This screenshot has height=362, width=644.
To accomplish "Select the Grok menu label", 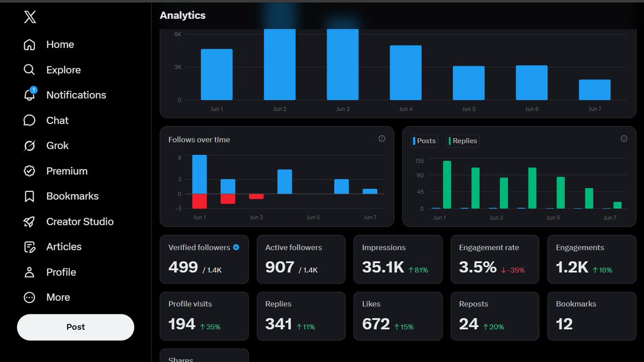I will pos(57,145).
